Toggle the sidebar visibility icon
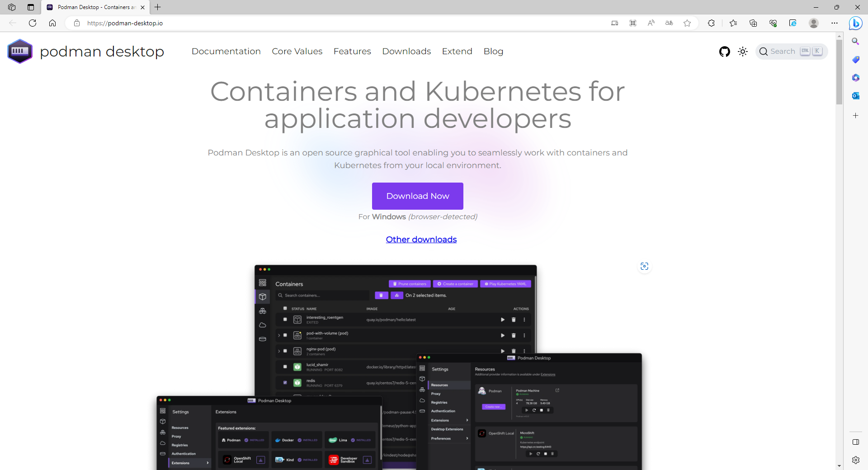Image resolution: width=868 pixels, height=470 pixels. [x=855, y=442]
